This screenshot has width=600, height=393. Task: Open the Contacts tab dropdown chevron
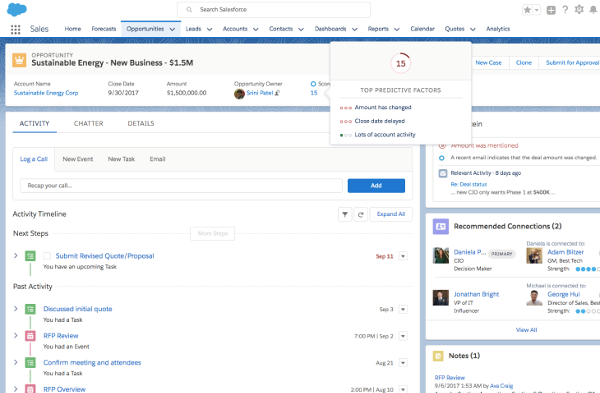(x=301, y=29)
